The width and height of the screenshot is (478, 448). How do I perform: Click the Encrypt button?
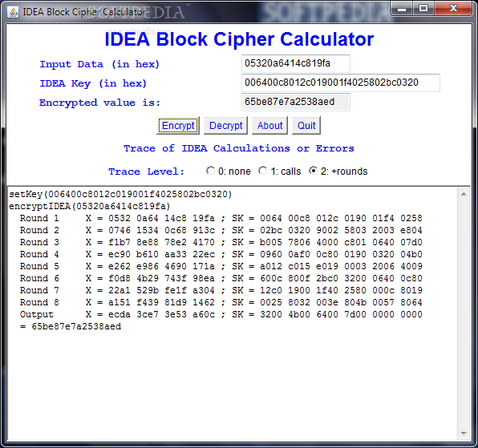(x=178, y=126)
